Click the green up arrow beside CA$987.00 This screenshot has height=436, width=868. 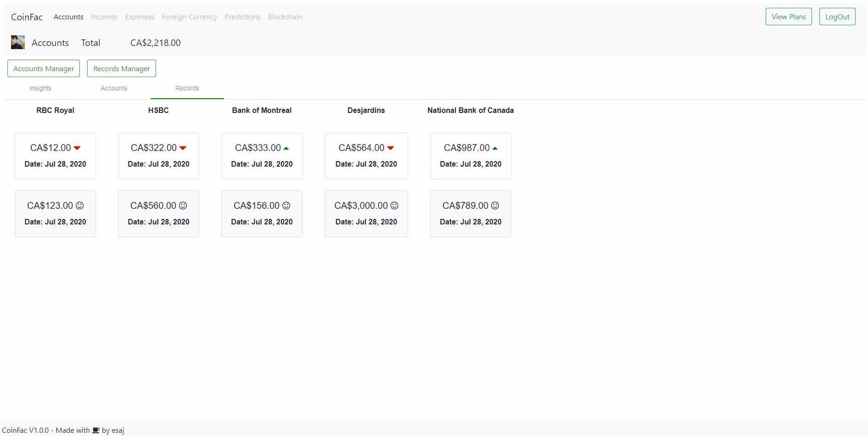[495, 148]
